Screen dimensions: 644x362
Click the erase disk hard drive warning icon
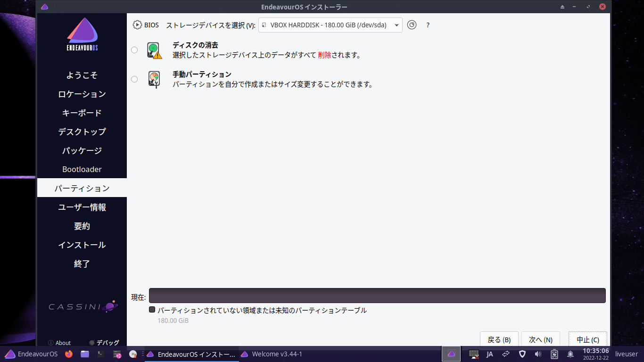(x=154, y=50)
